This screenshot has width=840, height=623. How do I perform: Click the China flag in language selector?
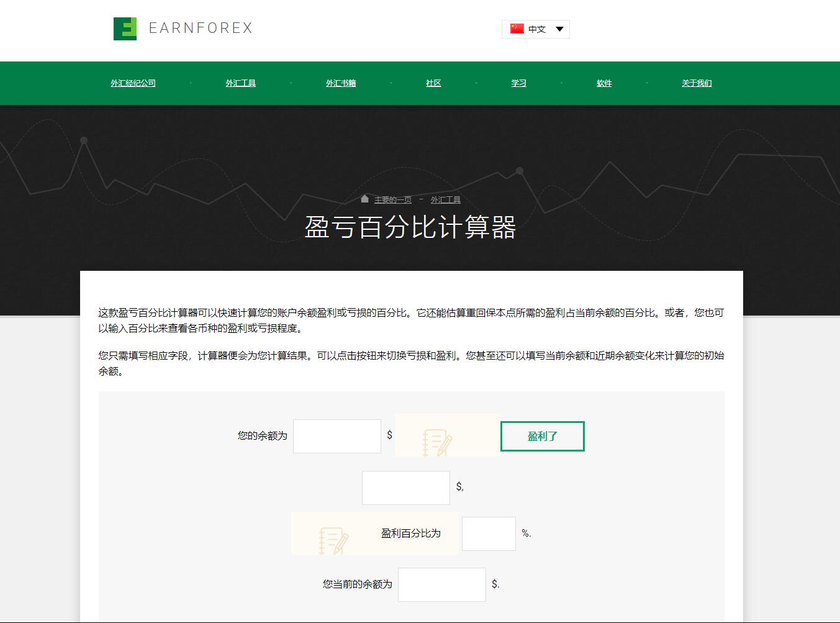(517, 29)
